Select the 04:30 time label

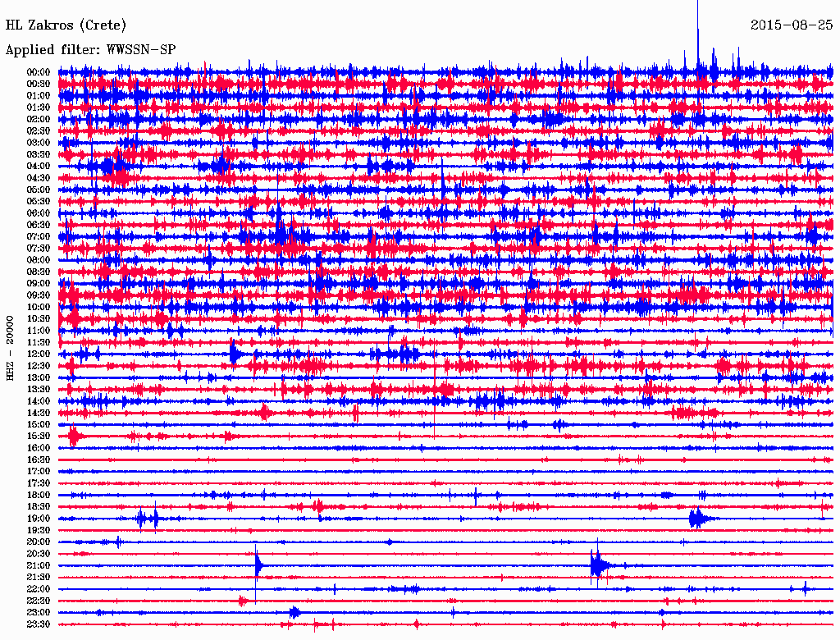[39, 179]
